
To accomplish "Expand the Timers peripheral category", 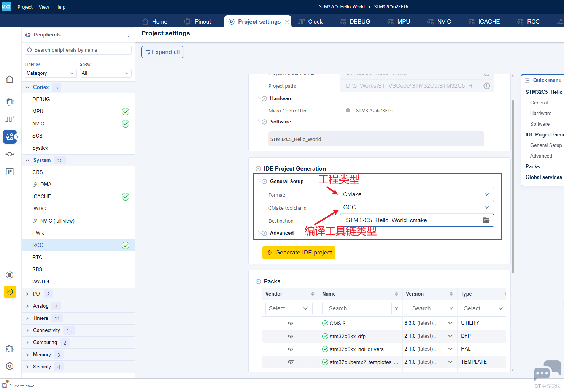I will 27,318.
